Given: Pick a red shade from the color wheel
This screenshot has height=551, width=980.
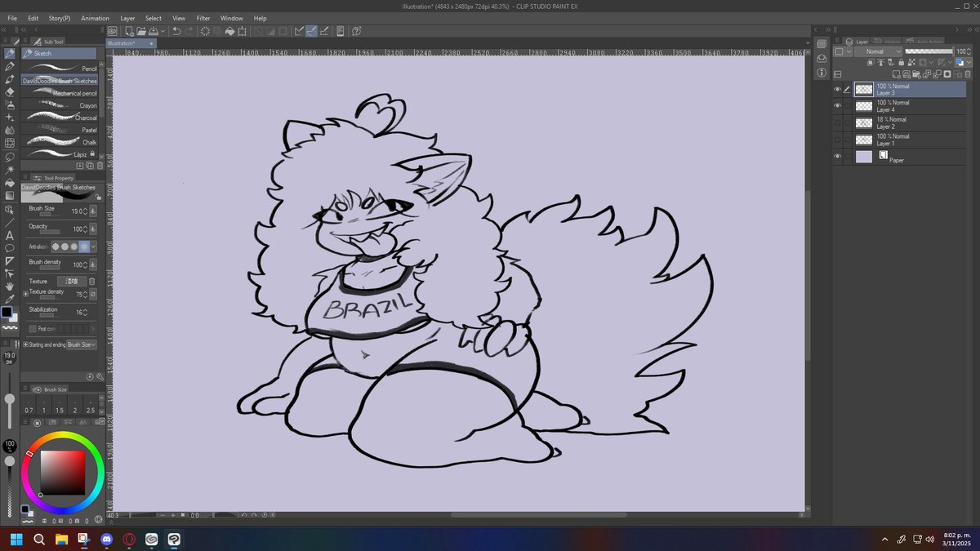Looking at the screenshot, I should coord(29,453).
